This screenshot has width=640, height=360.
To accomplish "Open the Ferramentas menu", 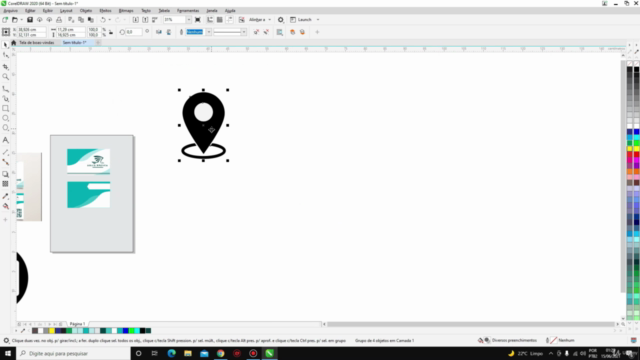I will click(x=188, y=11).
